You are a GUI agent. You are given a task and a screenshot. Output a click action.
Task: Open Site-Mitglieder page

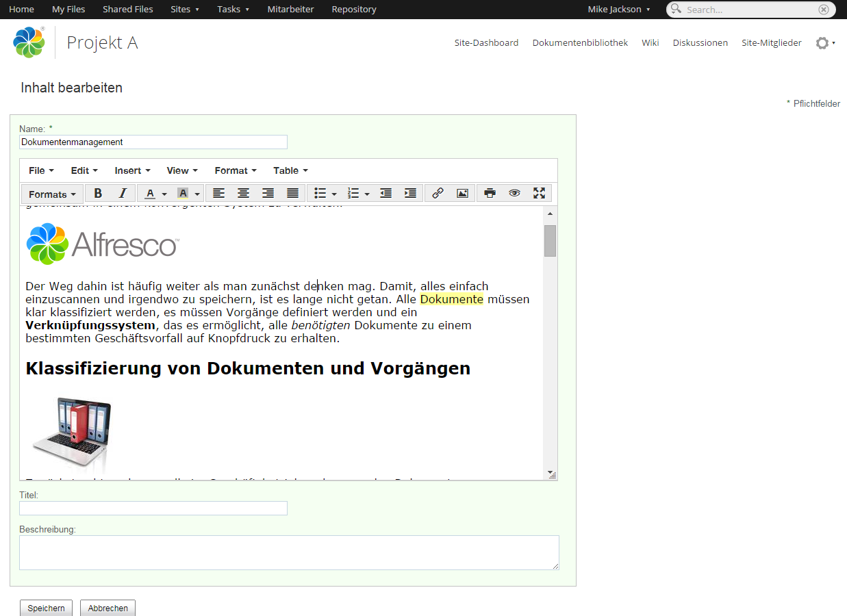point(772,42)
